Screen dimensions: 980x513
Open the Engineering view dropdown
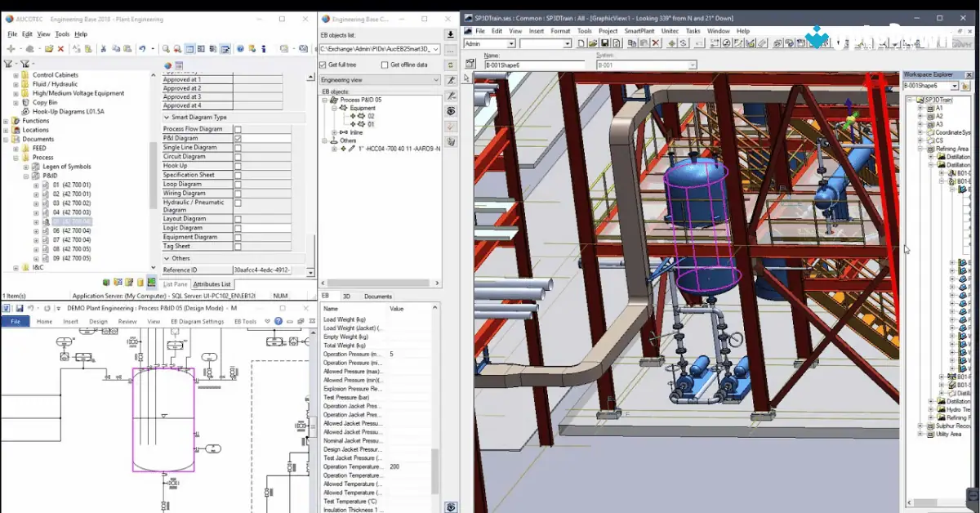pos(436,80)
